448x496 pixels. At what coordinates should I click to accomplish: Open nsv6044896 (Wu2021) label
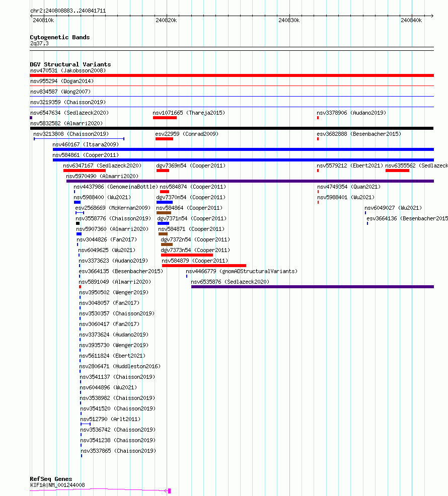coord(108,387)
